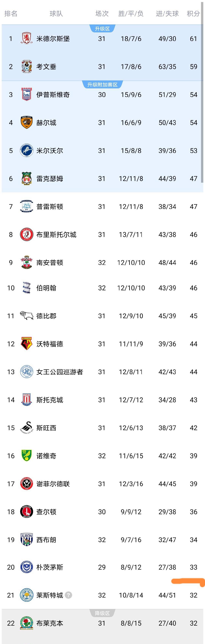
Task: Click the 积分 column header
Action: pos(193,13)
